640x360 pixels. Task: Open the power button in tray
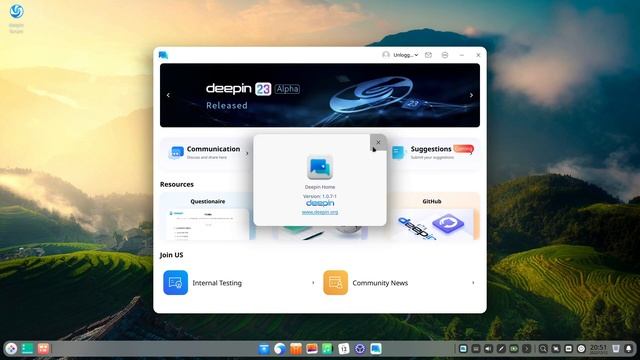pos(581,349)
